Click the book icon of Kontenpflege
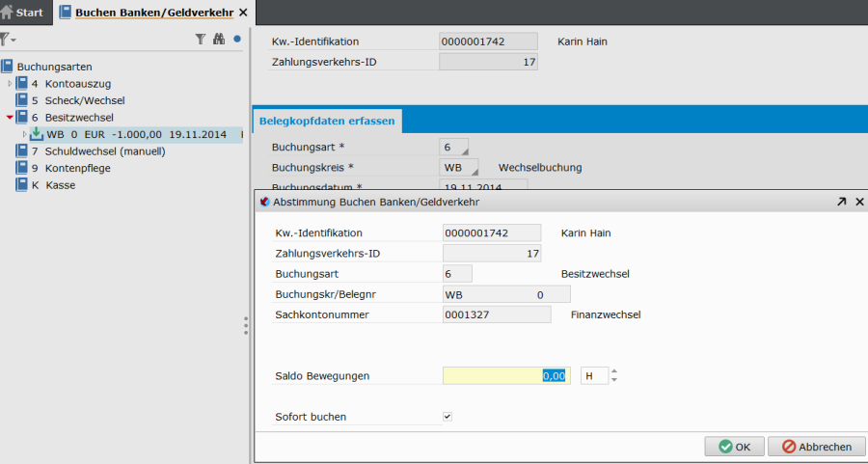868x464 pixels. coord(21,168)
